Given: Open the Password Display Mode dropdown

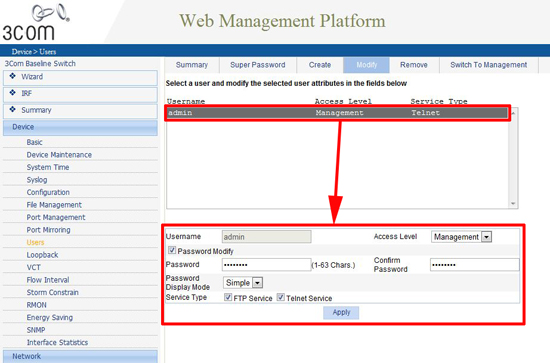Looking at the screenshot, I should click(x=243, y=282).
